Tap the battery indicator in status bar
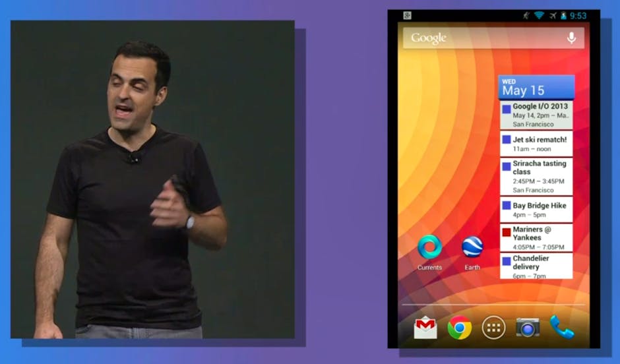 click(x=564, y=16)
